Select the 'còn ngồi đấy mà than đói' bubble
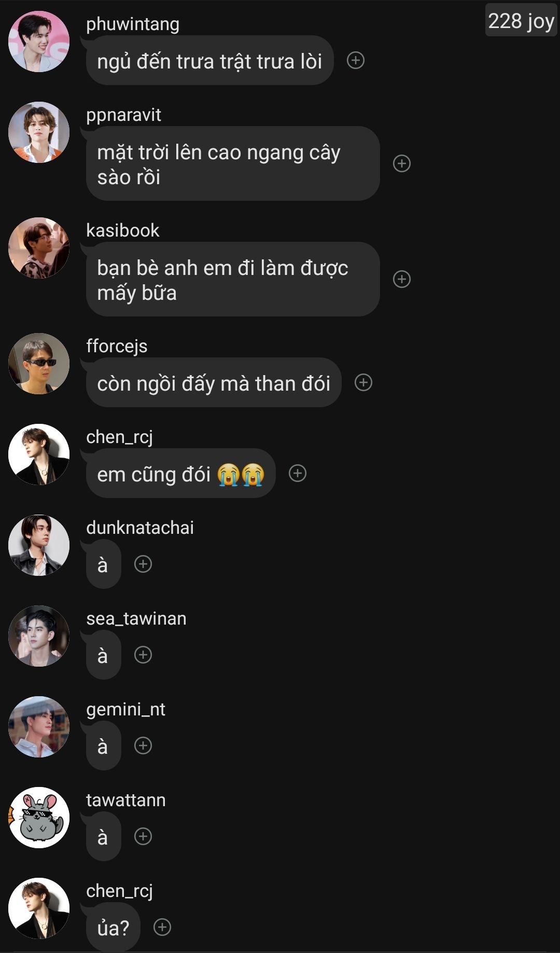Screen dimensions: 560x953 [214, 383]
